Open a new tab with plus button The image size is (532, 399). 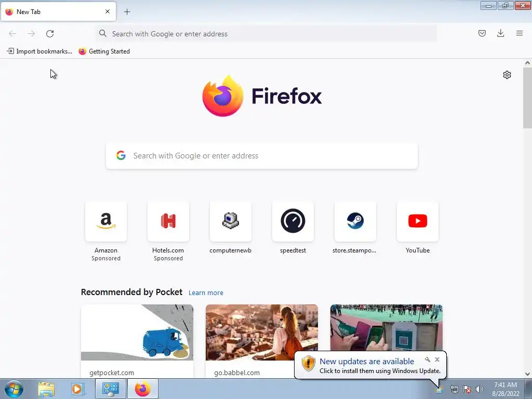[127, 12]
